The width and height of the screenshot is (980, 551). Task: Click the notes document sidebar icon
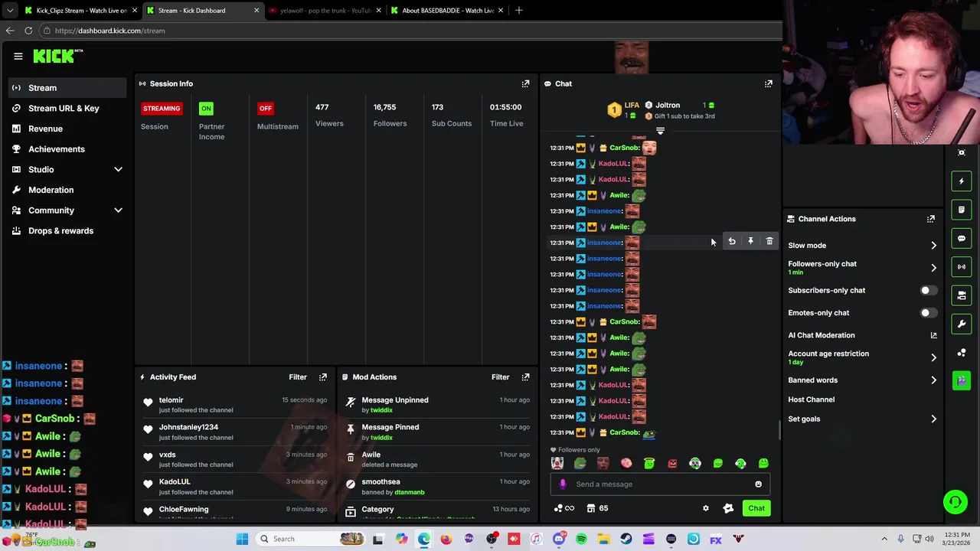(962, 210)
